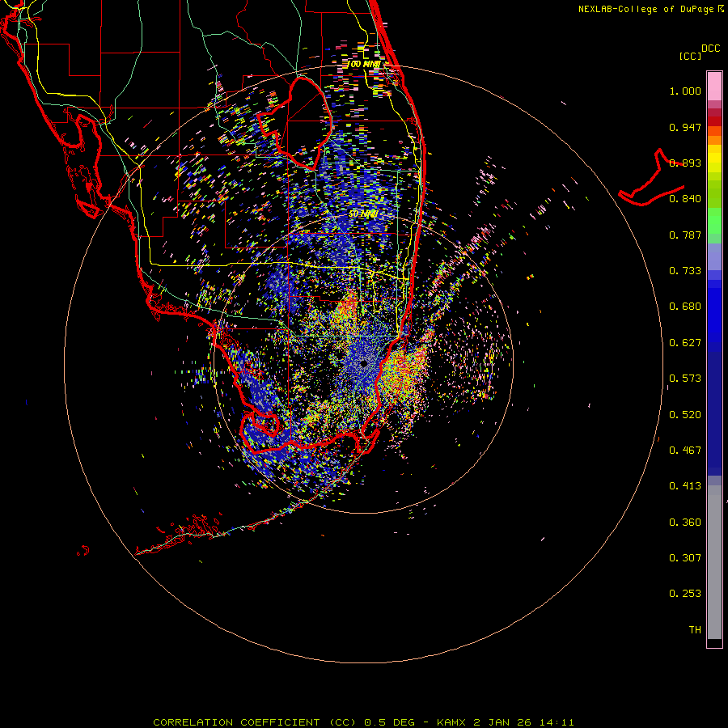The width and height of the screenshot is (728, 728).
Task: Click the pink swatch atop the color bar
Action: click(714, 86)
